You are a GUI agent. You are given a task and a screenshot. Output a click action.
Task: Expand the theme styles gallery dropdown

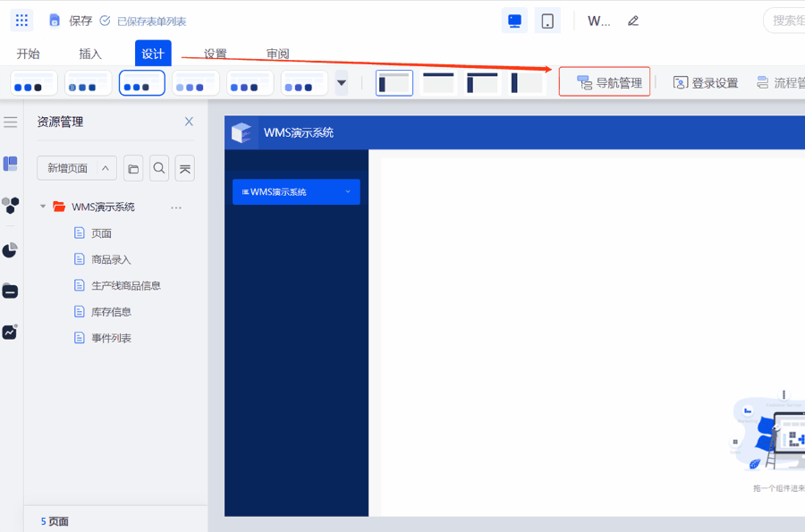[x=342, y=83]
